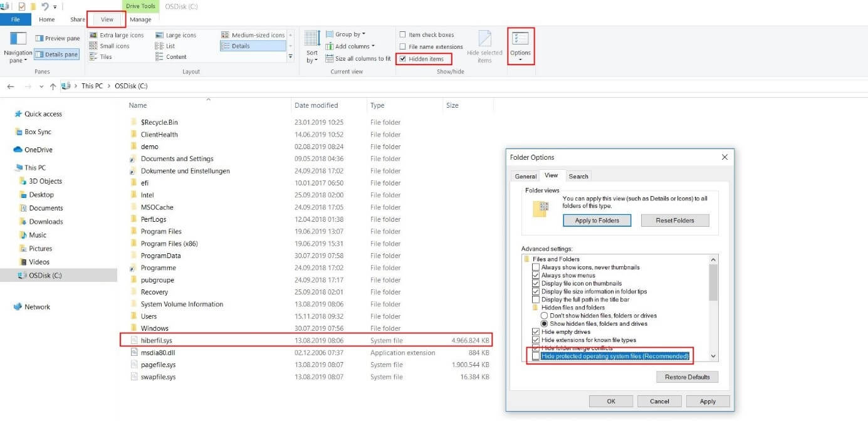The image size is (868, 421).
Task: Show the Preview pane
Action: point(58,38)
